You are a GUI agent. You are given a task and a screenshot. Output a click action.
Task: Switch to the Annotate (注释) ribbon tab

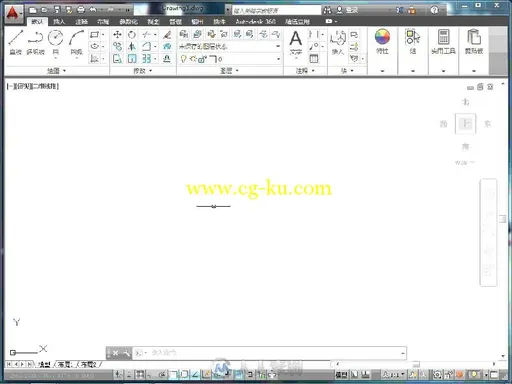pyautogui.click(x=81, y=21)
